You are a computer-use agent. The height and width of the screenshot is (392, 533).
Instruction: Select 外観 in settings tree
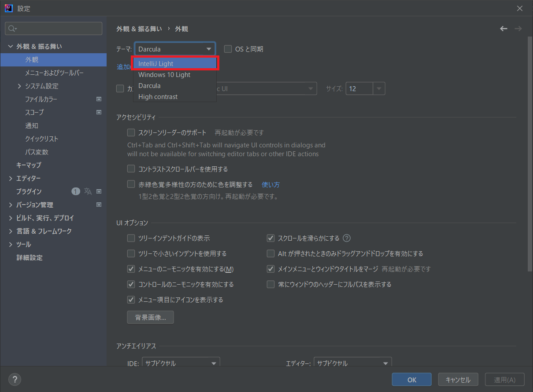point(53,59)
